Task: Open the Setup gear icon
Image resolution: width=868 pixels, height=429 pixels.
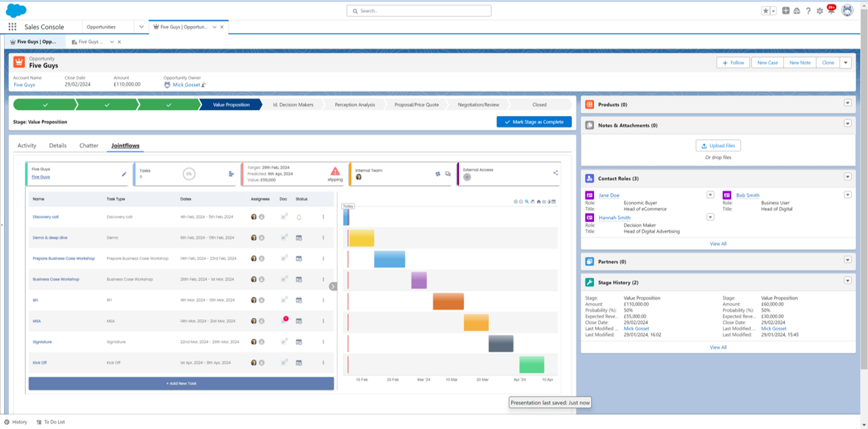Action: point(819,11)
